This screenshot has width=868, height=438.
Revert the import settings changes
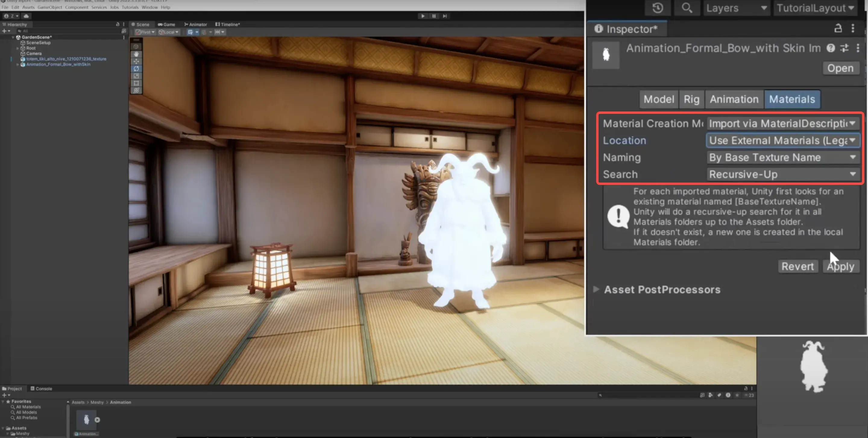797,266
